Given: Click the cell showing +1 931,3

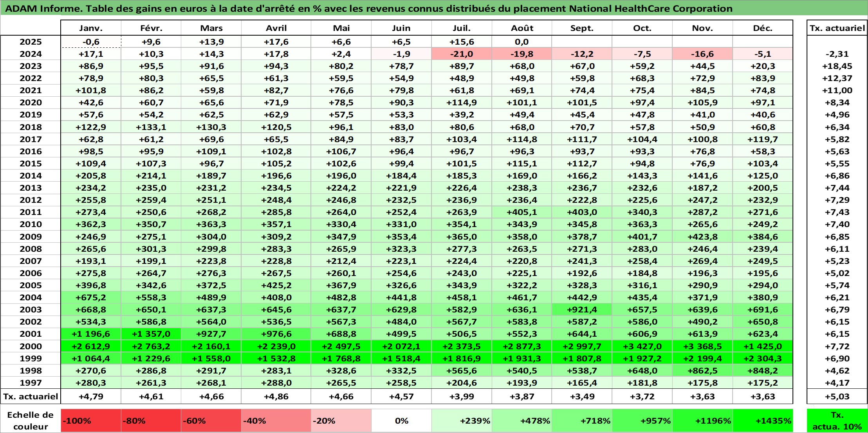Looking at the screenshot, I should click(x=522, y=359).
